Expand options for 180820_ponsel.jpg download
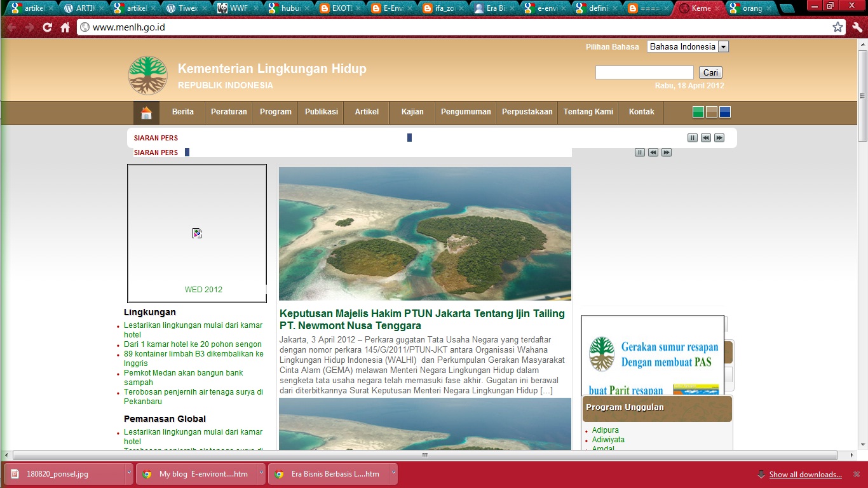 pos(129,474)
